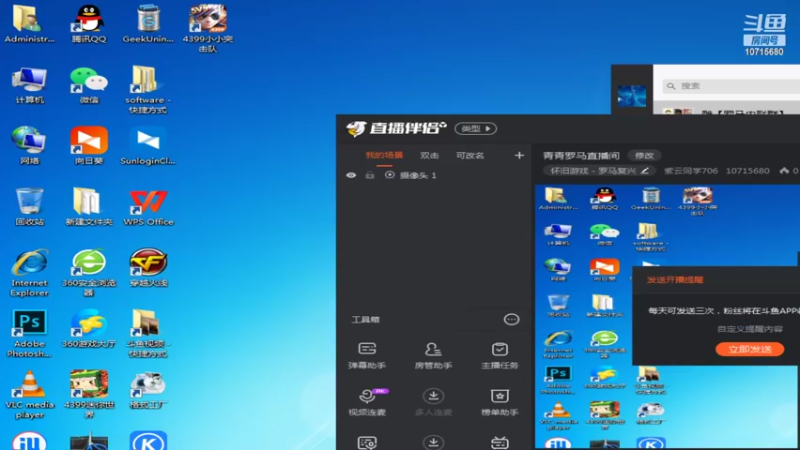Select the Adobe Photoshop shortcut

pyautogui.click(x=29, y=334)
